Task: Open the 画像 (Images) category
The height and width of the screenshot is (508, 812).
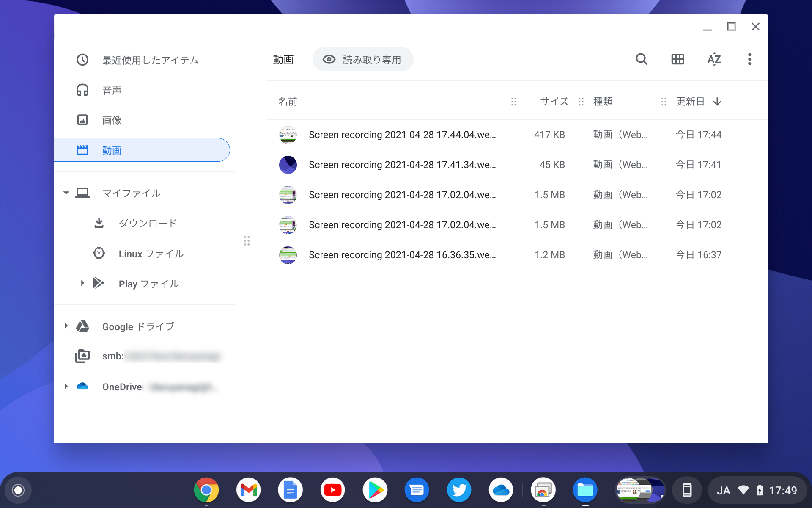Action: coord(111,120)
